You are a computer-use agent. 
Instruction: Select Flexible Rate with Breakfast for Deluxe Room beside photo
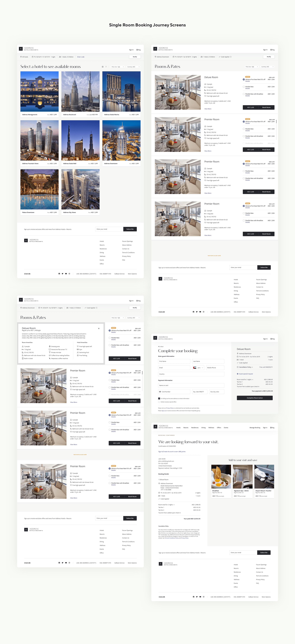click(244, 94)
